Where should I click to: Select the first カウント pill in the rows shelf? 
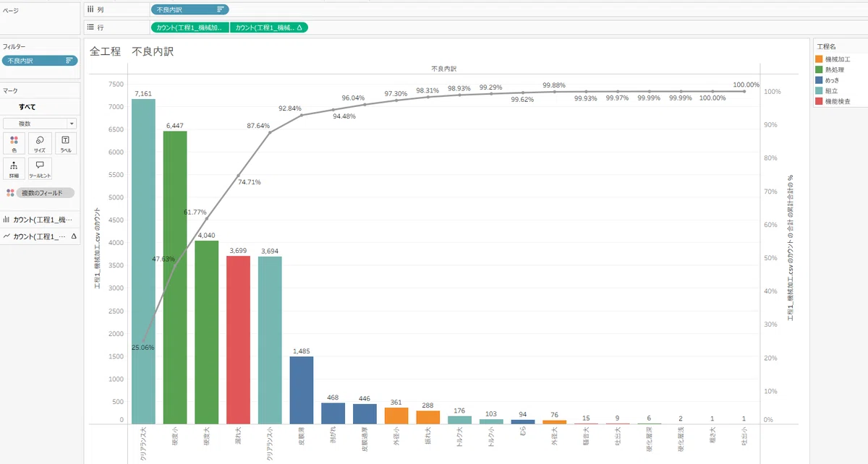190,27
